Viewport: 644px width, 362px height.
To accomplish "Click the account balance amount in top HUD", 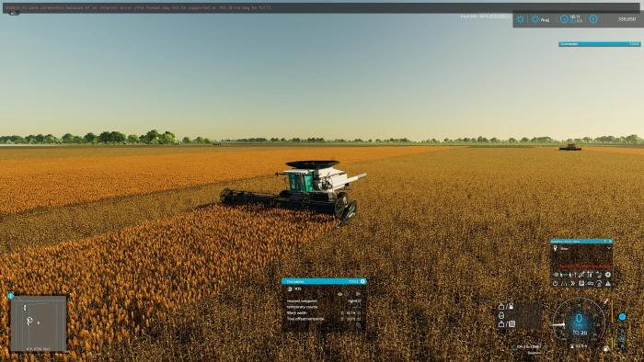I will (x=627, y=19).
